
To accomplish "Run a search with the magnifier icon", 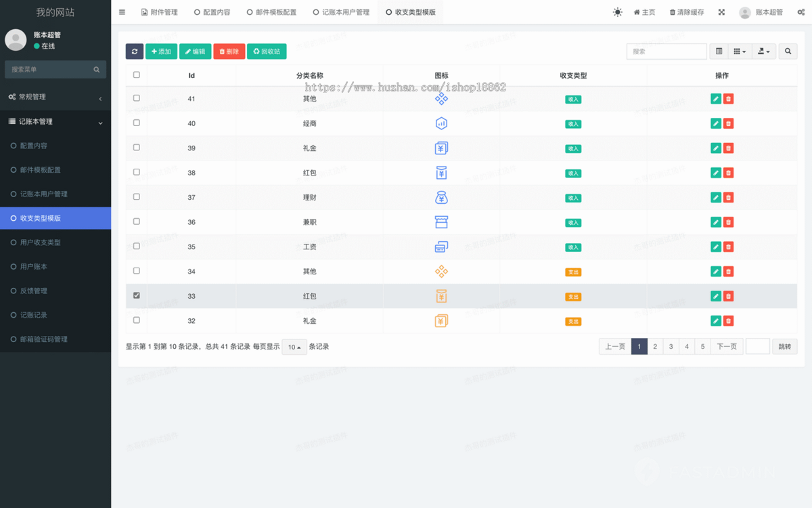I will point(786,51).
